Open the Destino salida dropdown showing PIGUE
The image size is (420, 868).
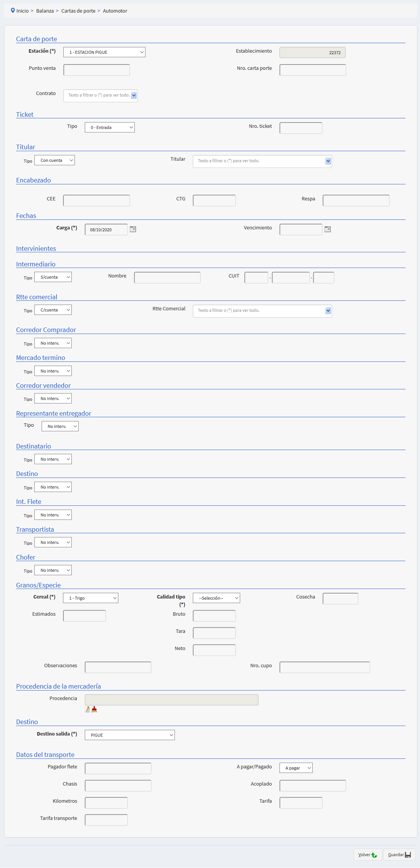(130, 735)
